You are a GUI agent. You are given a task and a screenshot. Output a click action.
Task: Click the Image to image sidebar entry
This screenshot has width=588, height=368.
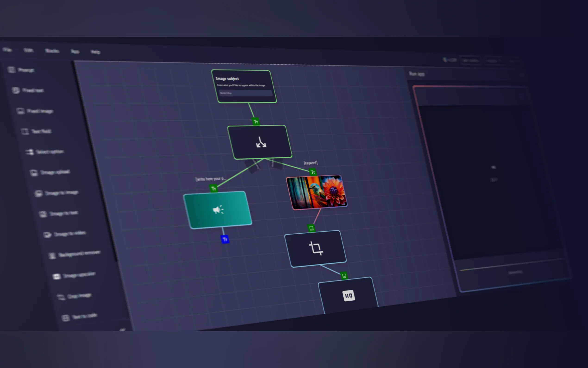click(62, 193)
